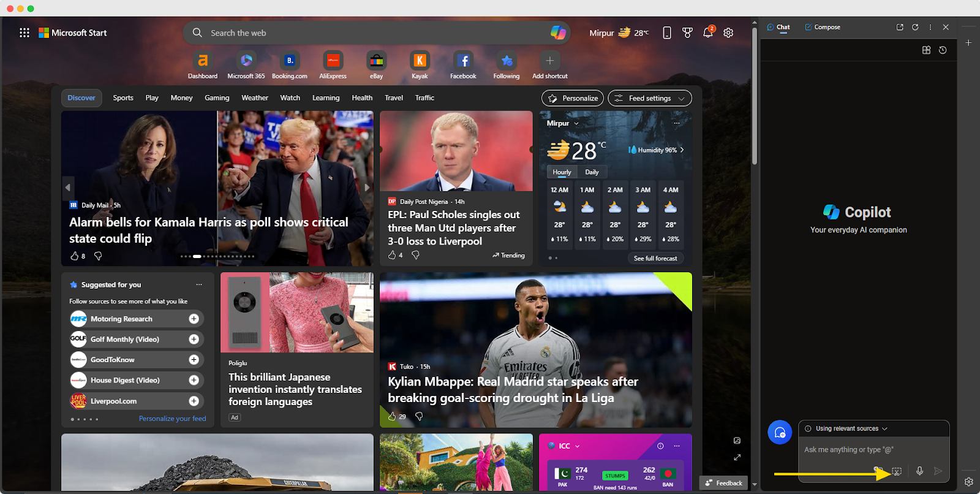Open the Dashboard shortcut
The height and width of the screenshot is (494, 980).
click(203, 65)
